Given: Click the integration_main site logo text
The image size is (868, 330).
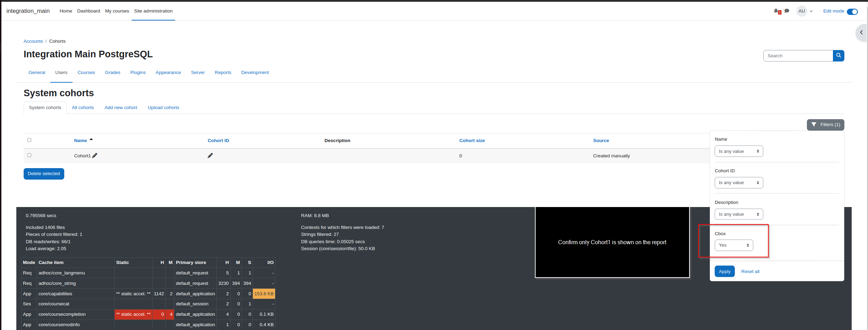Looking at the screenshot, I should (28, 11).
